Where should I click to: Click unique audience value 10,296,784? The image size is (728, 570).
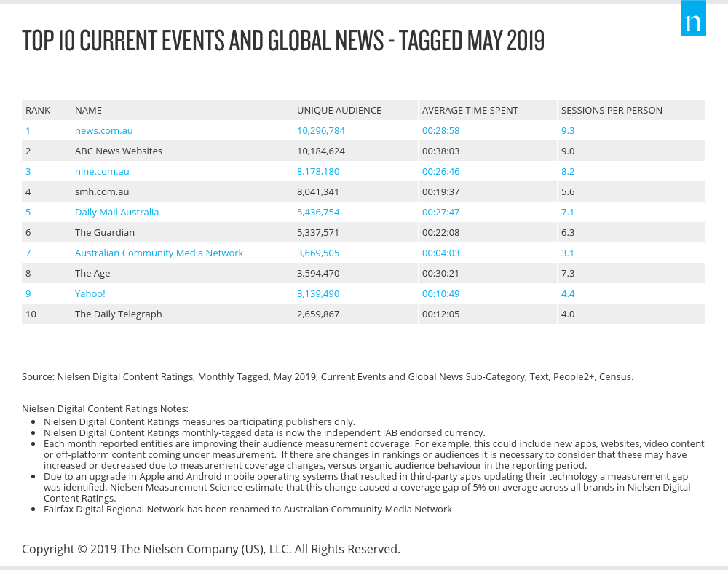click(x=321, y=131)
